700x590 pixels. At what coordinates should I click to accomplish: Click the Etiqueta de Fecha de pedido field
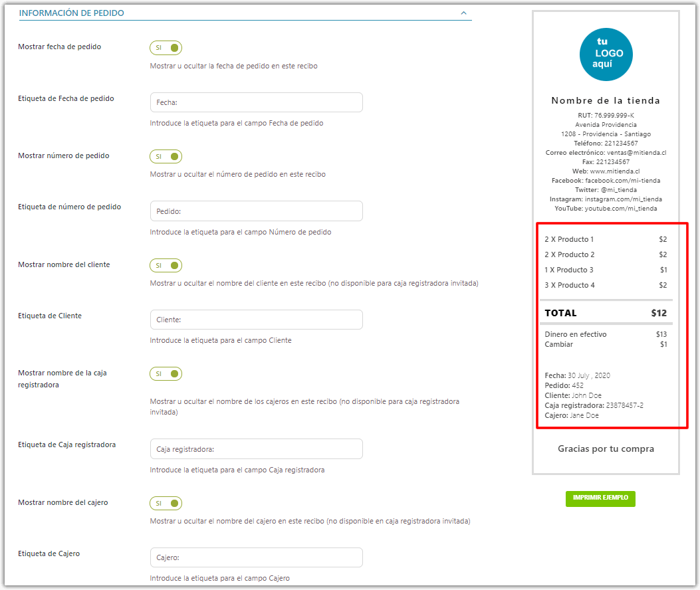click(256, 102)
